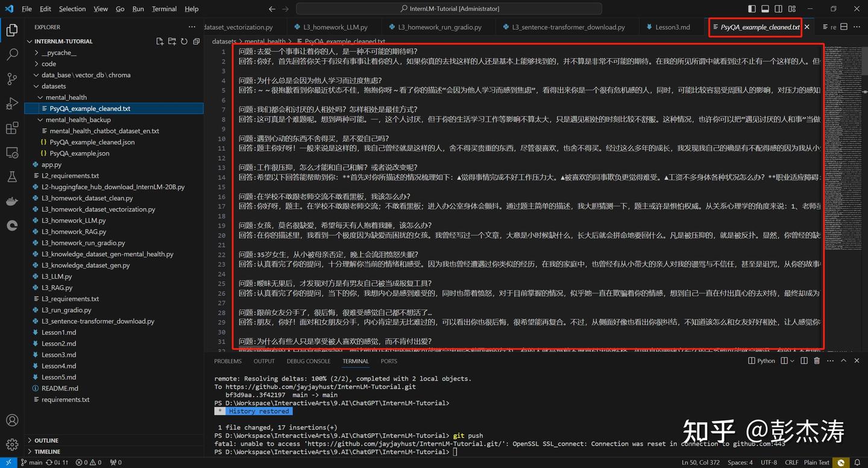
Task: Open Run and Debug view
Action: [11, 104]
